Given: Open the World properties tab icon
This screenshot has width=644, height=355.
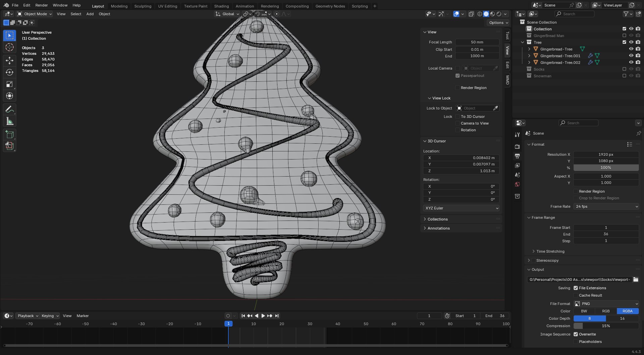Looking at the screenshot, I should pyautogui.click(x=517, y=184).
